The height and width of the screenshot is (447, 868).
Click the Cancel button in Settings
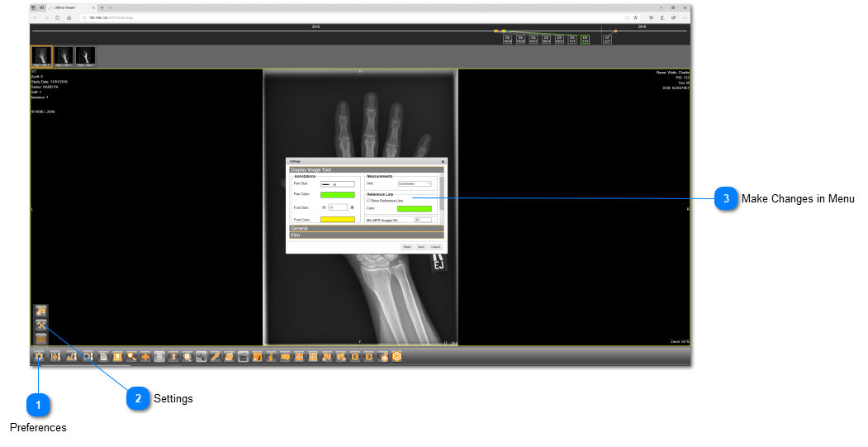[x=436, y=247]
